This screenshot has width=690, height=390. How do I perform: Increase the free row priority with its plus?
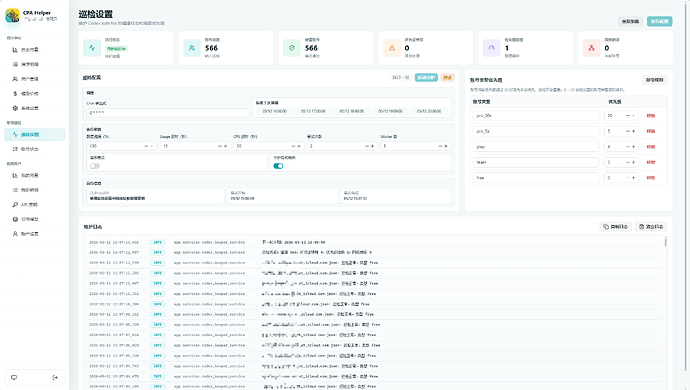click(634, 178)
